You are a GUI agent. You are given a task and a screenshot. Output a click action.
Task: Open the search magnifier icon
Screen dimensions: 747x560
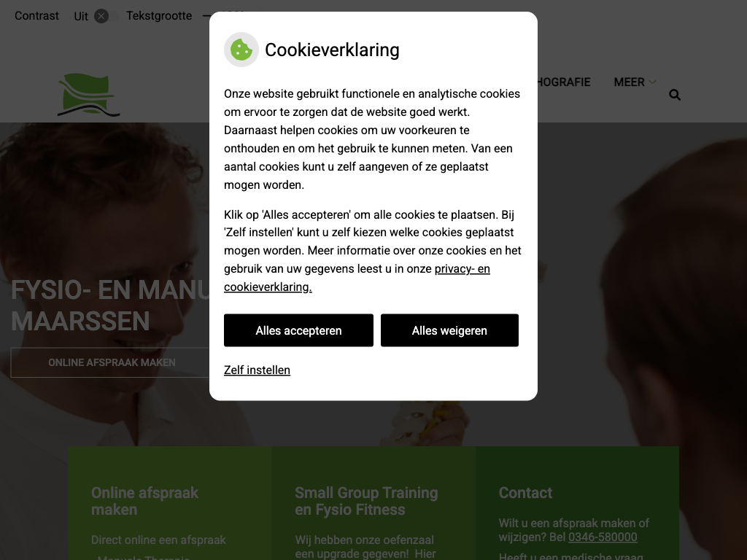tap(675, 95)
